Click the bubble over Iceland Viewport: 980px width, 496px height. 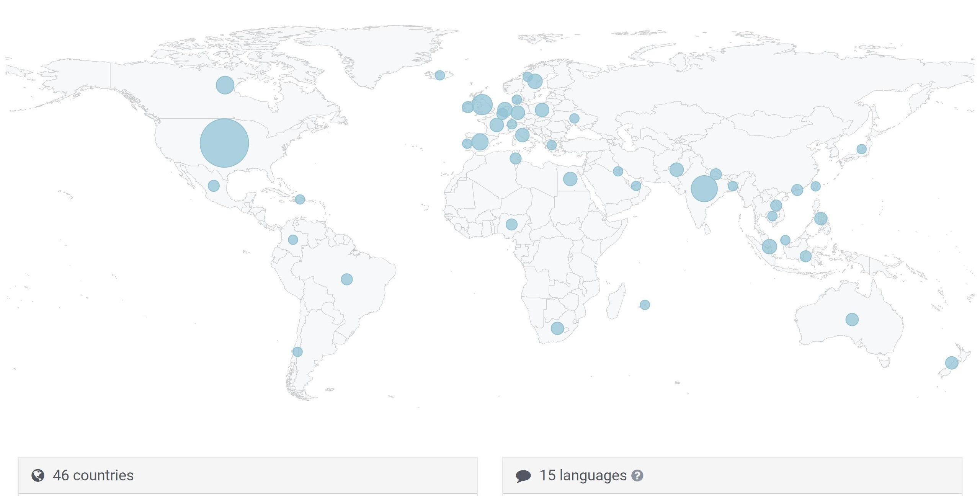click(x=440, y=75)
